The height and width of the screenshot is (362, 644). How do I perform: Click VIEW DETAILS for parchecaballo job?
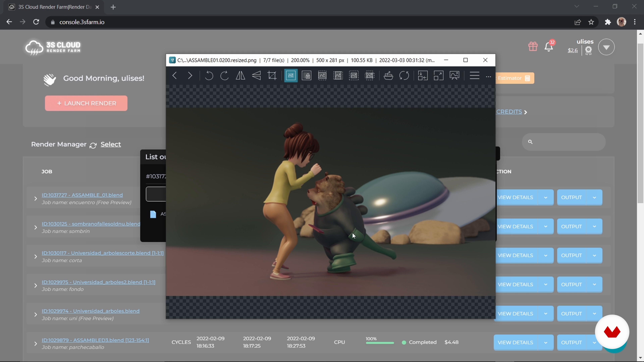[516, 343]
